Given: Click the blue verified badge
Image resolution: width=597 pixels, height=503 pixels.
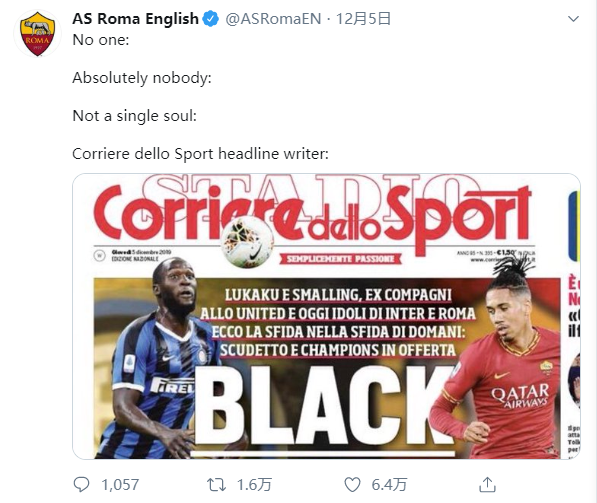Looking at the screenshot, I should [210, 19].
